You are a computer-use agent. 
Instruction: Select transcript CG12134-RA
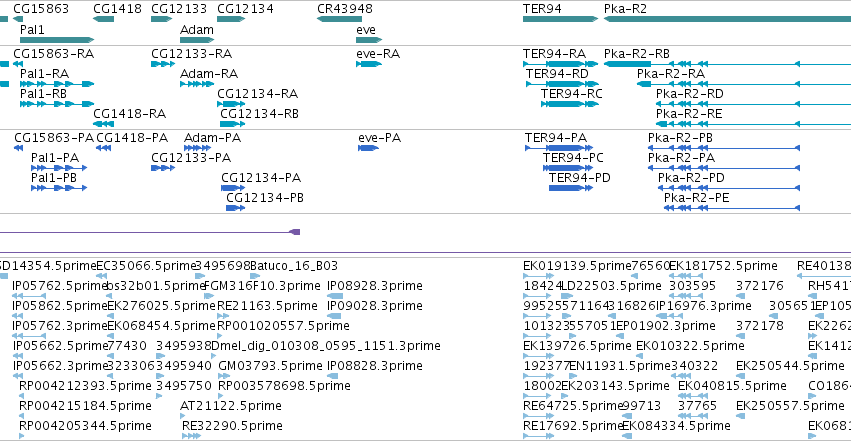tap(257, 94)
